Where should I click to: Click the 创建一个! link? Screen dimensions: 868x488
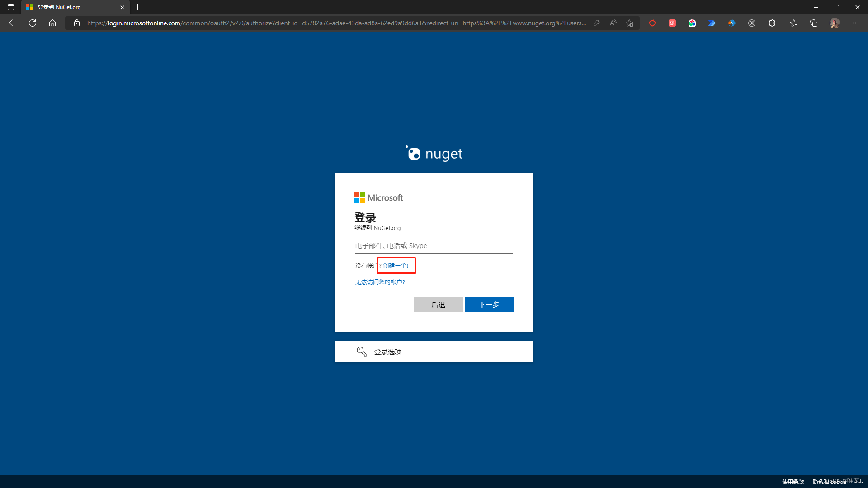pyautogui.click(x=396, y=266)
